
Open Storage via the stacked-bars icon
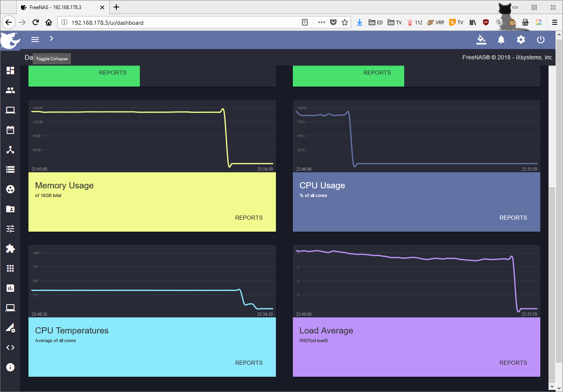[x=10, y=169]
